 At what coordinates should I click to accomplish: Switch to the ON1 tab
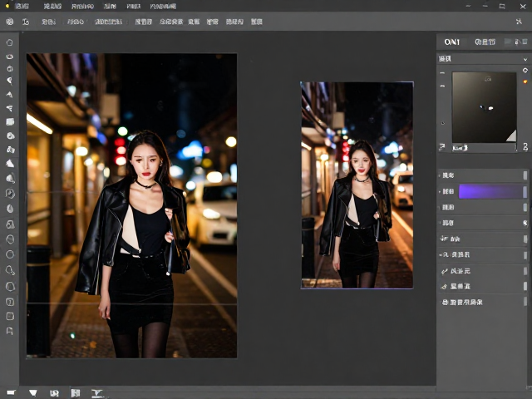pyautogui.click(x=451, y=42)
